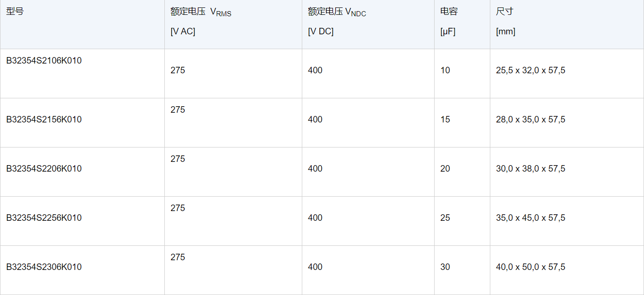Click part number B32354S2156K010
The width and height of the screenshot is (644, 295).
(44, 120)
